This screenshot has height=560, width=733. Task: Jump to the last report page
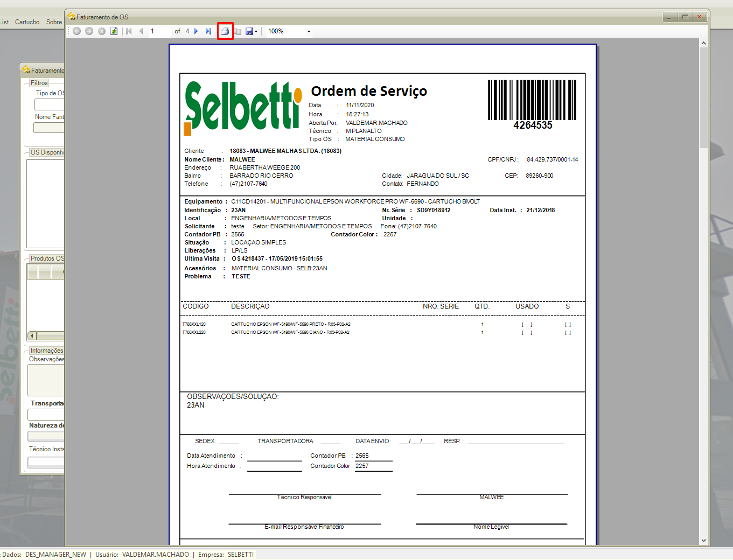pos(208,31)
